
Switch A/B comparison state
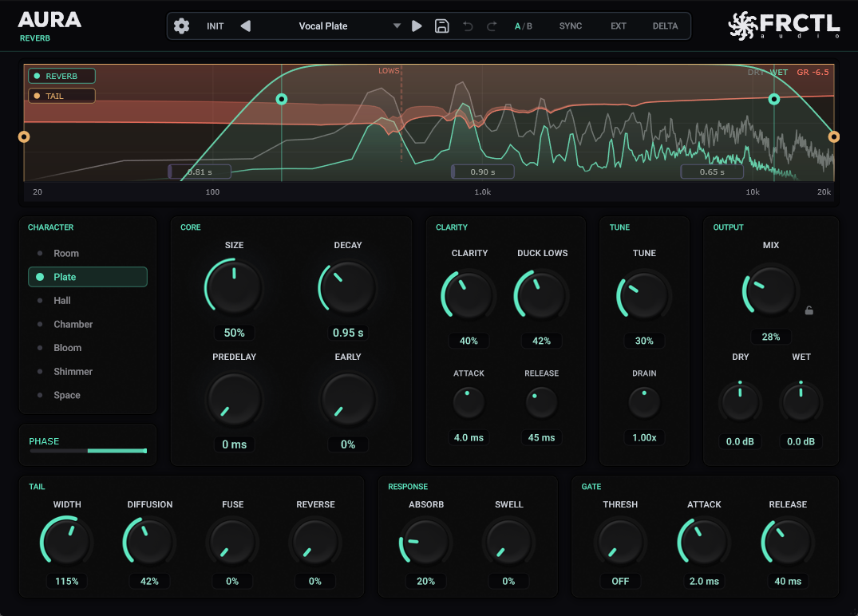[x=523, y=26]
